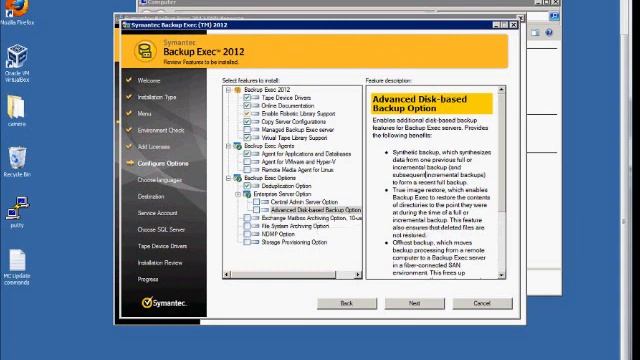Click the Backup Exec Options group icon
The width and height of the screenshot is (640, 360).
pyautogui.click(x=238, y=178)
